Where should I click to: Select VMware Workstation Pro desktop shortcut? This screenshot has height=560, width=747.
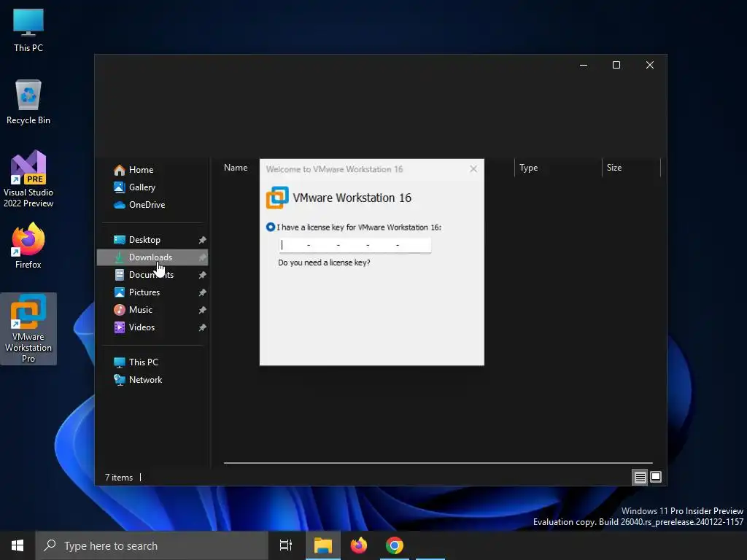[x=28, y=329]
